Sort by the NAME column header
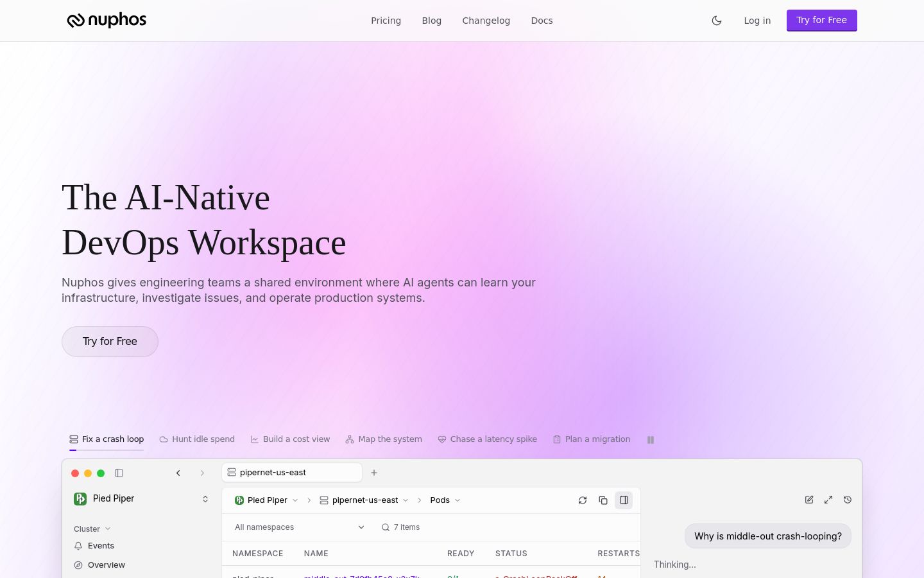Image resolution: width=924 pixels, height=578 pixels. pyautogui.click(x=316, y=554)
